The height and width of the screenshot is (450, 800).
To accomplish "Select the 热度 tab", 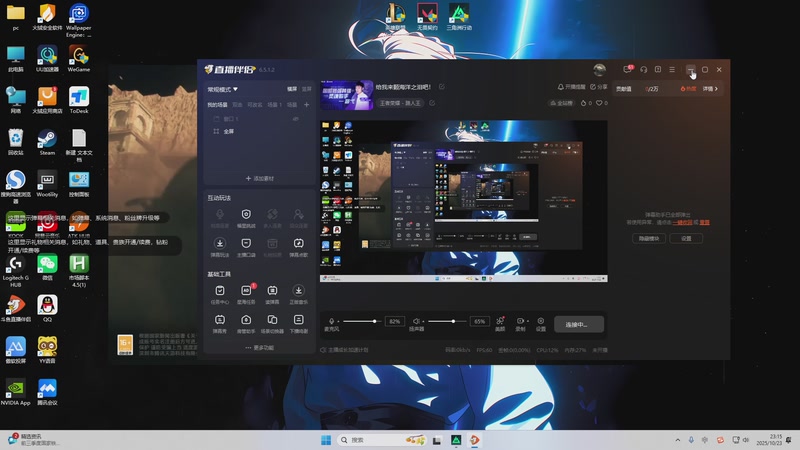I will click(688, 89).
